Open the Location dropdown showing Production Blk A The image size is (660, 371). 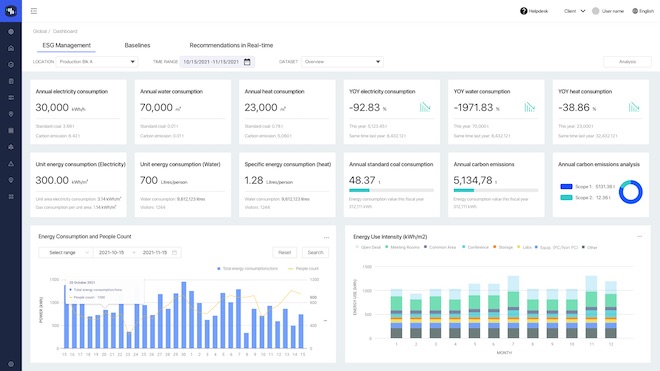coord(97,62)
